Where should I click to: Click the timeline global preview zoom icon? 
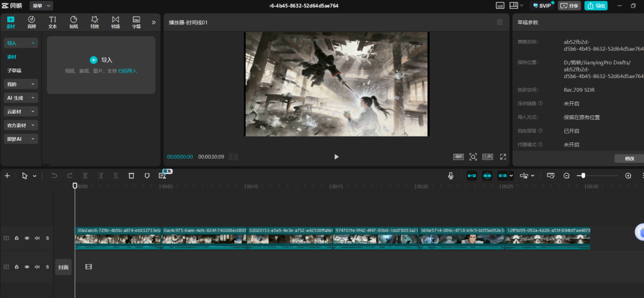pyautogui.click(x=551, y=176)
